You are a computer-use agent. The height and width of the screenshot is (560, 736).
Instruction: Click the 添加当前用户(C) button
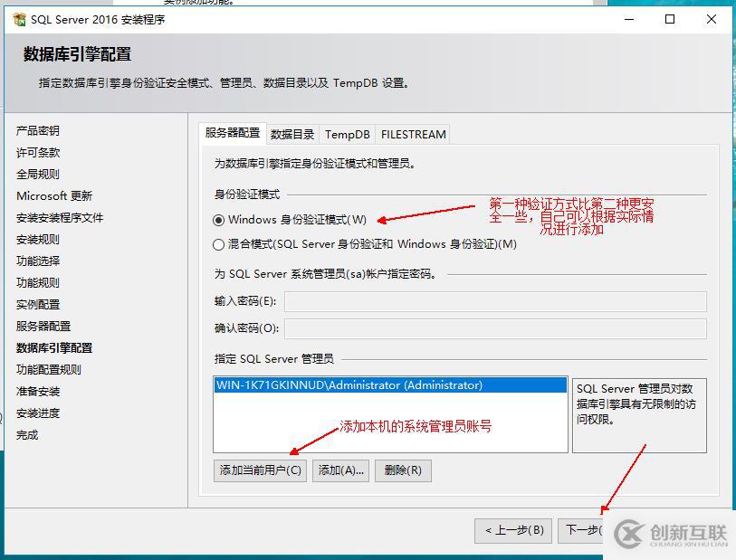pyautogui.click(x=260, y=470)
